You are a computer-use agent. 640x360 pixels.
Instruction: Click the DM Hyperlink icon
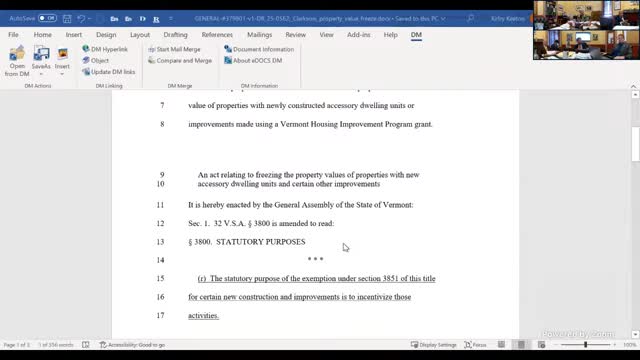(x=86, y=49)
